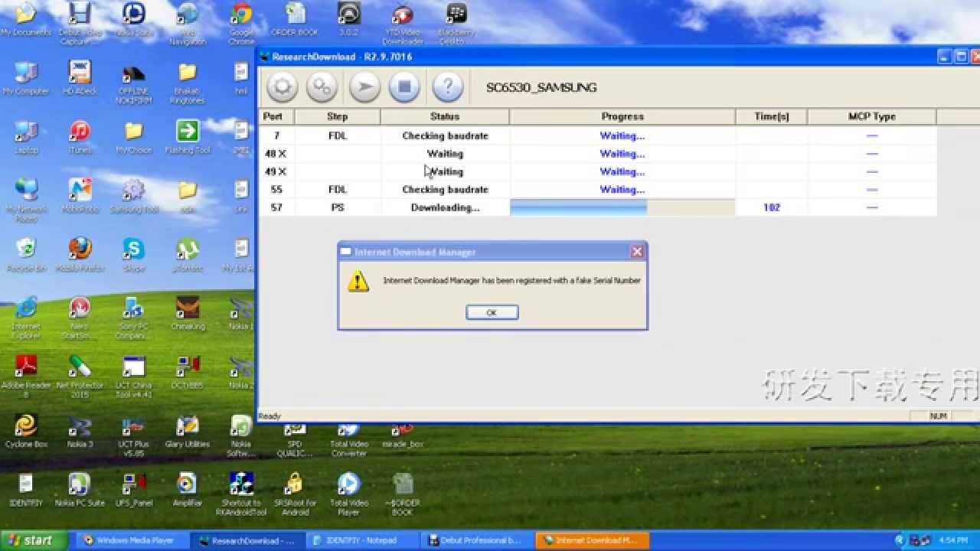Launch ChinaKing desktop shortcut
Screen dimensions: 980x551
[187, 314]
